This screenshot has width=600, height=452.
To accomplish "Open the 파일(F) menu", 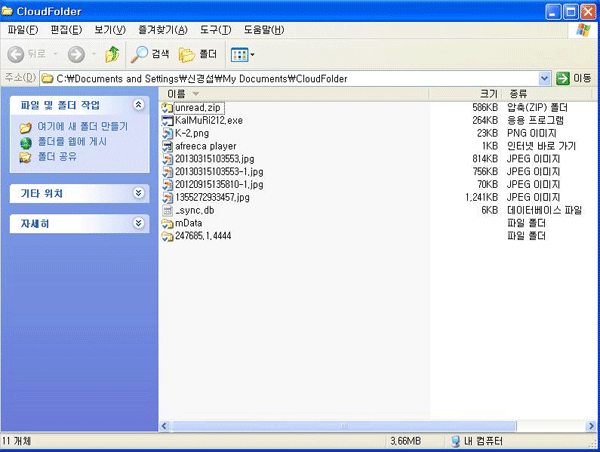I will [x=23, y=30].
